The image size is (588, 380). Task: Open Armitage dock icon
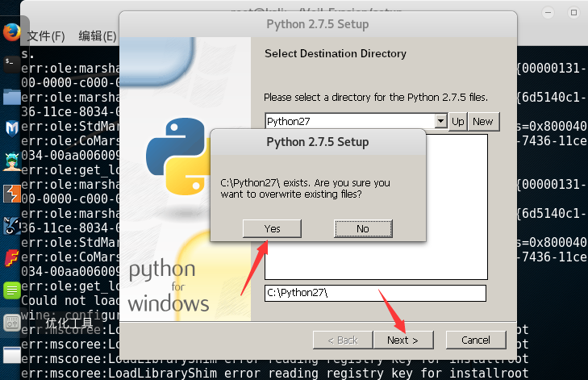click(x=12, y=161)
